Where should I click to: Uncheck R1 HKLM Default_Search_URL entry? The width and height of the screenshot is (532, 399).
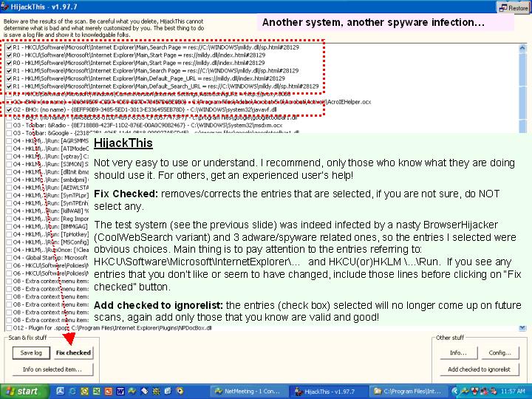coord(9,86)
